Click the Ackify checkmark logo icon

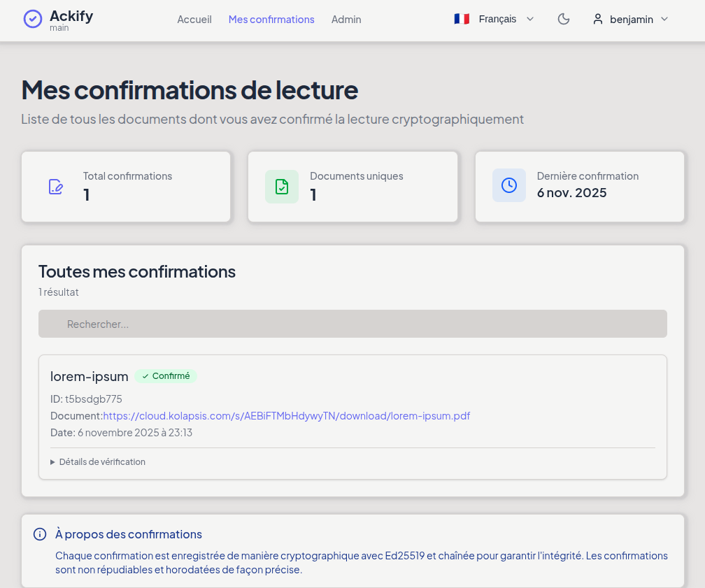pyautogui.click(x=33, y=19)
